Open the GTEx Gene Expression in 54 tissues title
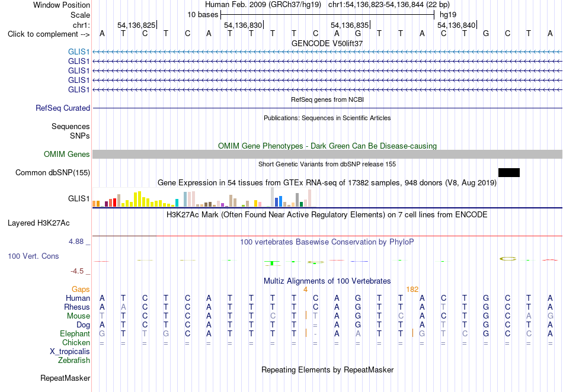Image resolution: width=563 pixels, height=392 pixels. pyautogui.click(x=327, y=183)
